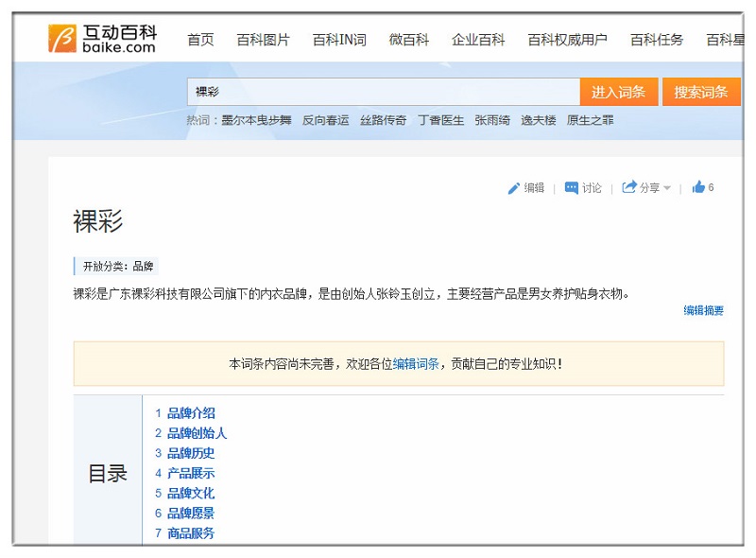Click the baike.com logo icon
Screen dimensions: 756x558
[x=62, y=39]
